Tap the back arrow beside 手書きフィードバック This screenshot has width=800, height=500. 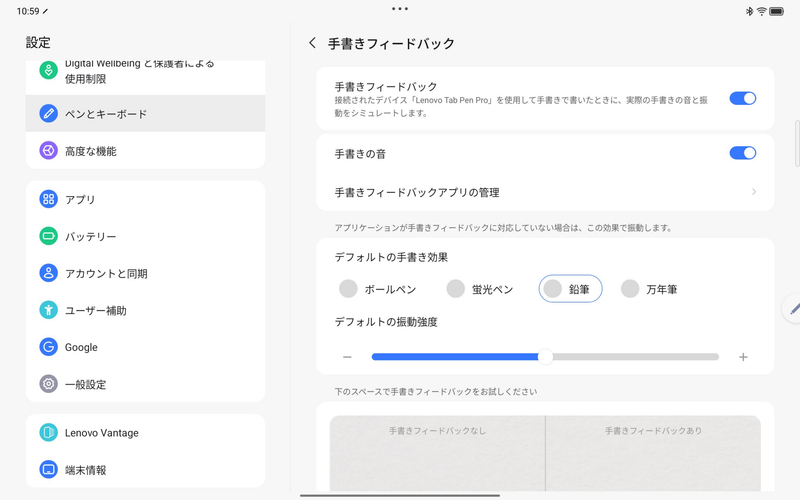point(313,43)
